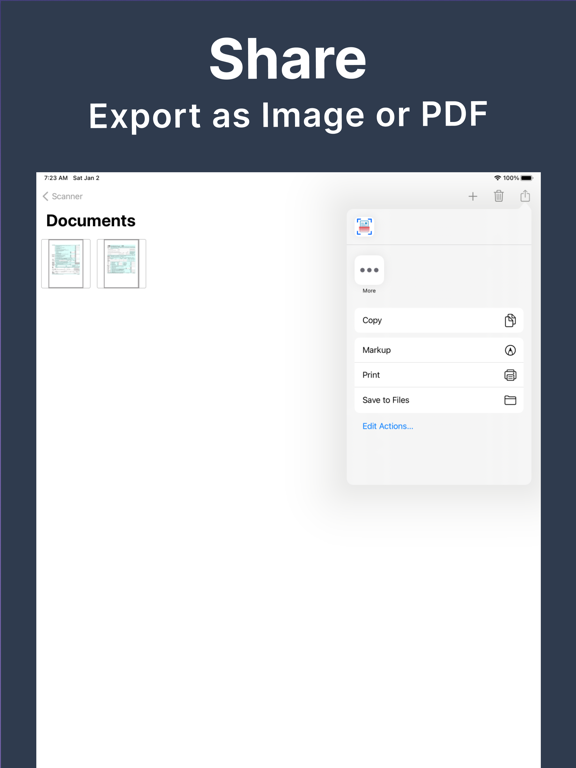
Task: Delete using the trash can icon
Action: [499, 196]
